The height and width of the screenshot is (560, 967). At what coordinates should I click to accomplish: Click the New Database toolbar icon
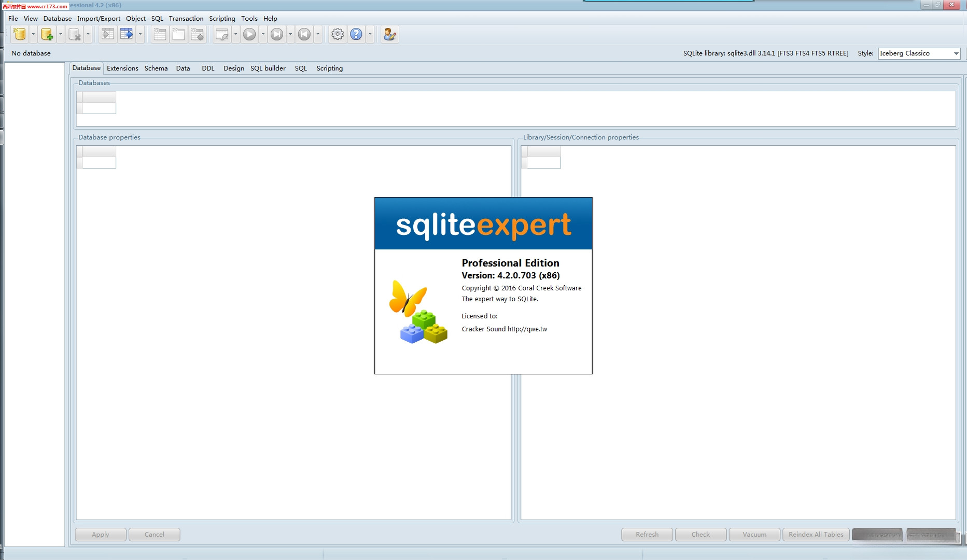coord(20,34)
